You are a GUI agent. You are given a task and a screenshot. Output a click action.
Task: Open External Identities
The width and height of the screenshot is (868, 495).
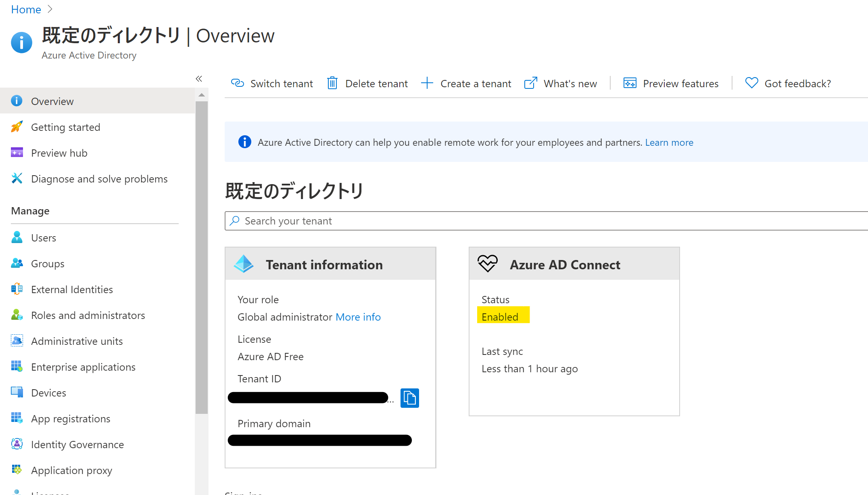point(72,289)
